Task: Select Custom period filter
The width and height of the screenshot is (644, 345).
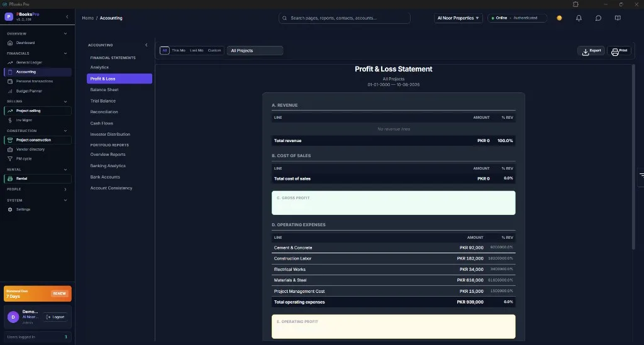Action: coord(214,50)
